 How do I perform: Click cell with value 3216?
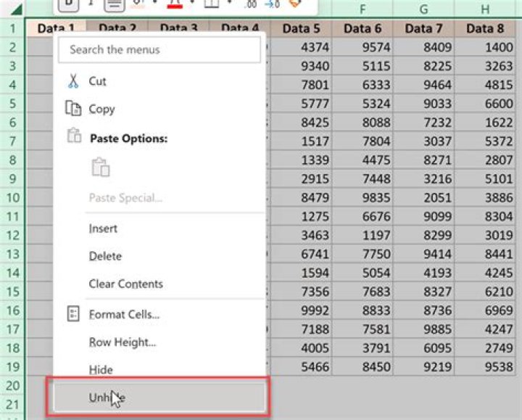[423, 179]
